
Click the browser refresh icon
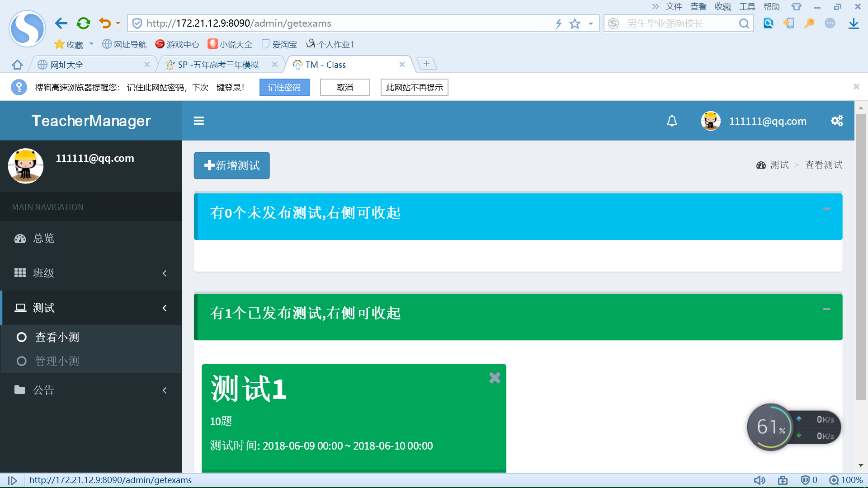pyautogui.click(x=83, y=23)
